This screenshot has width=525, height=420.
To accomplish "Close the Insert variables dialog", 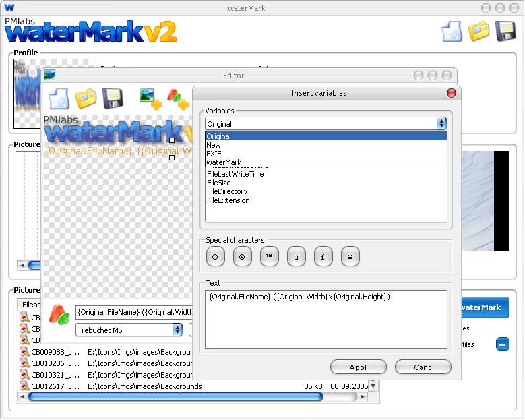I will pyautogui.click(x=452, y=93).
